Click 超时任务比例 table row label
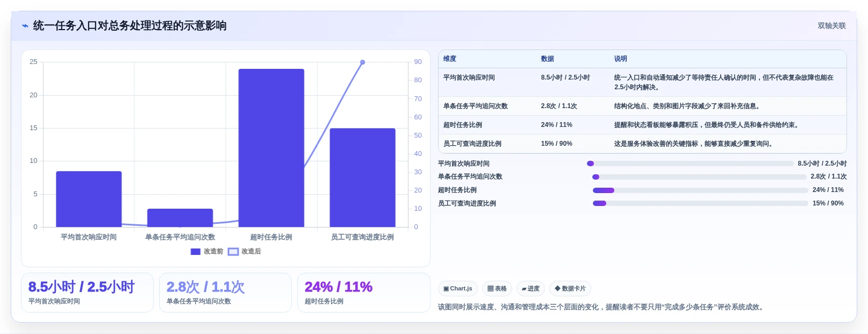This screenshot has height=334, width=868. (463, 125)
